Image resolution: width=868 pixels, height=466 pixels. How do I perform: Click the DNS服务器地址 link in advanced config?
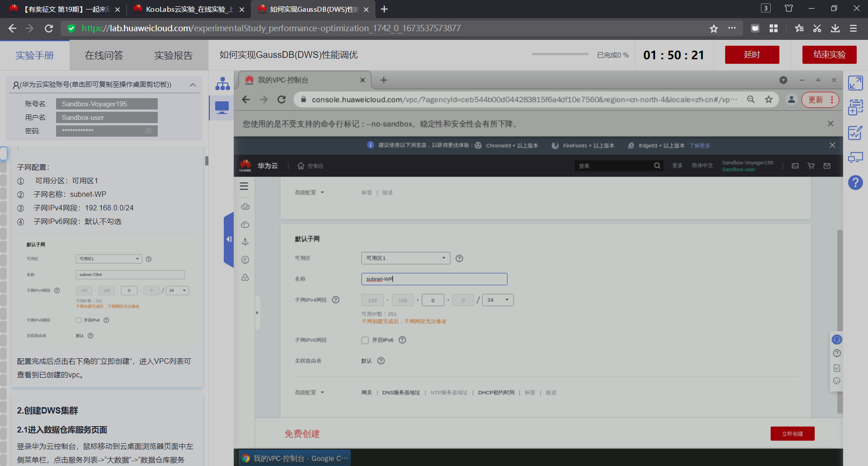pyautogui.click(x=401, y=392)
